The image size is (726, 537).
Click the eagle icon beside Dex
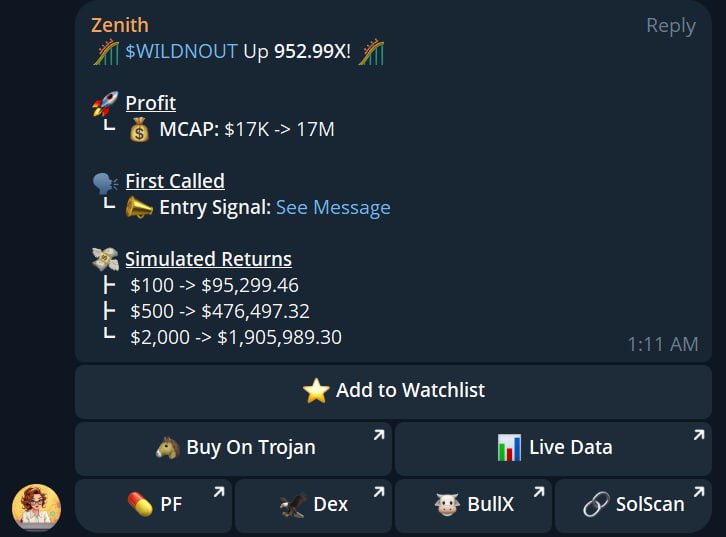(x=293, y=505)
